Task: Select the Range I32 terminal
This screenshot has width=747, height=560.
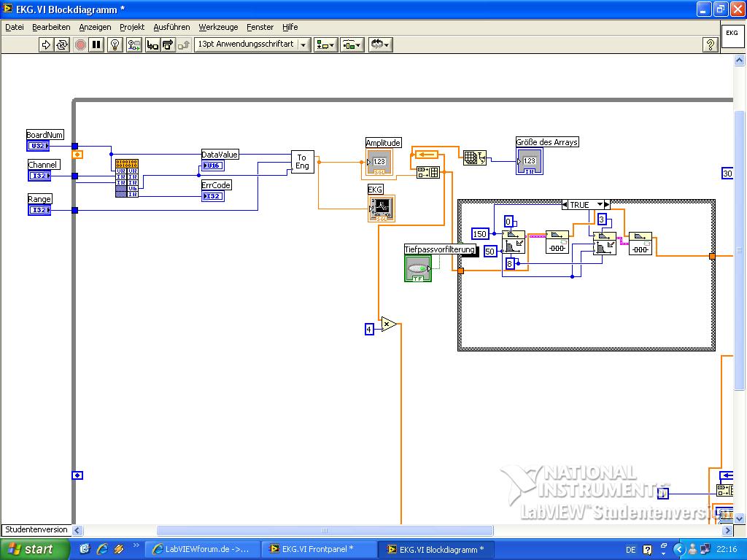Action: 39,210
